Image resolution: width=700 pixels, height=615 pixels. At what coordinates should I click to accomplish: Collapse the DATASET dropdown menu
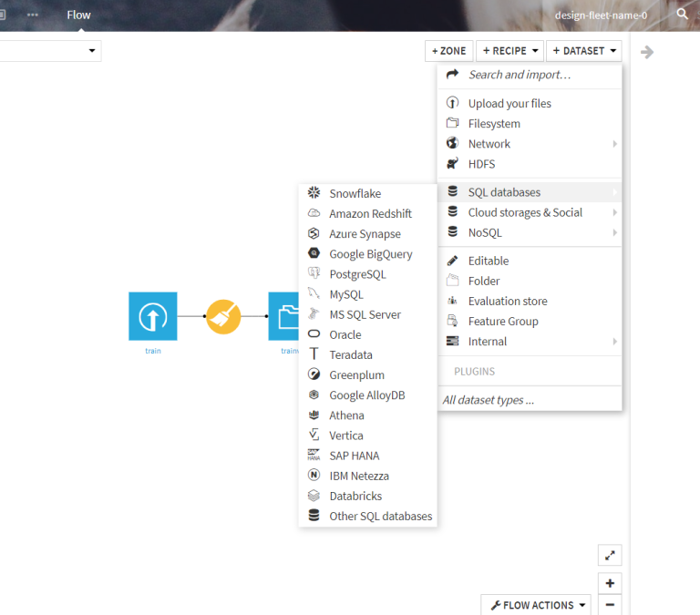pos(584,51)
